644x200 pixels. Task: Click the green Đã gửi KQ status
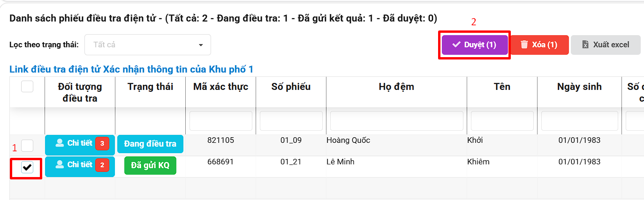pos(150,165)
